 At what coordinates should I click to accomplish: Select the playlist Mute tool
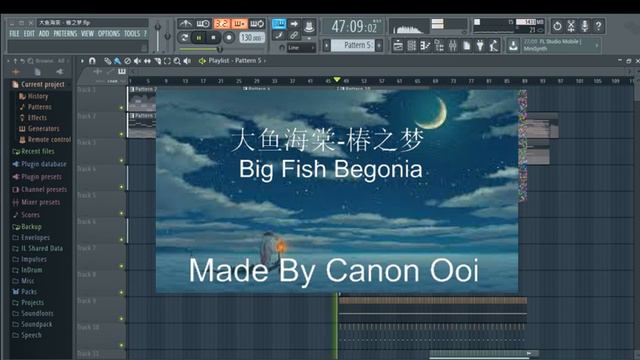138,61
